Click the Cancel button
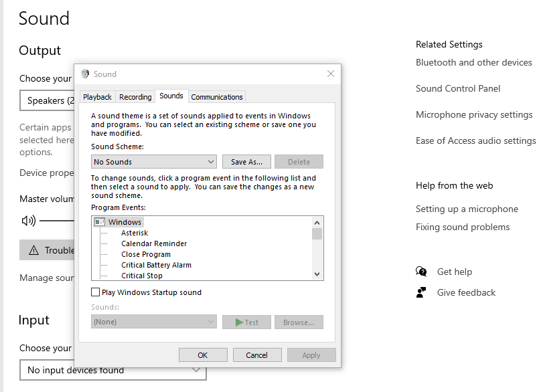 256,355
